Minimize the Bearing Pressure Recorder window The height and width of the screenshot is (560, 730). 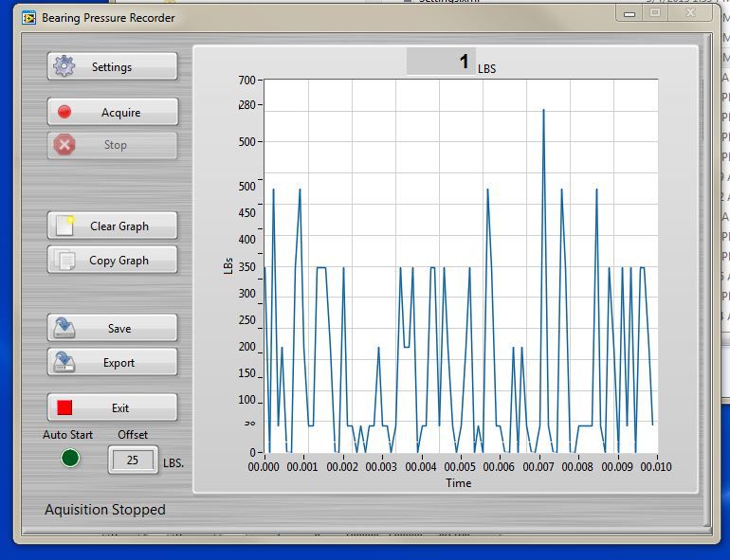click(630, 13)
